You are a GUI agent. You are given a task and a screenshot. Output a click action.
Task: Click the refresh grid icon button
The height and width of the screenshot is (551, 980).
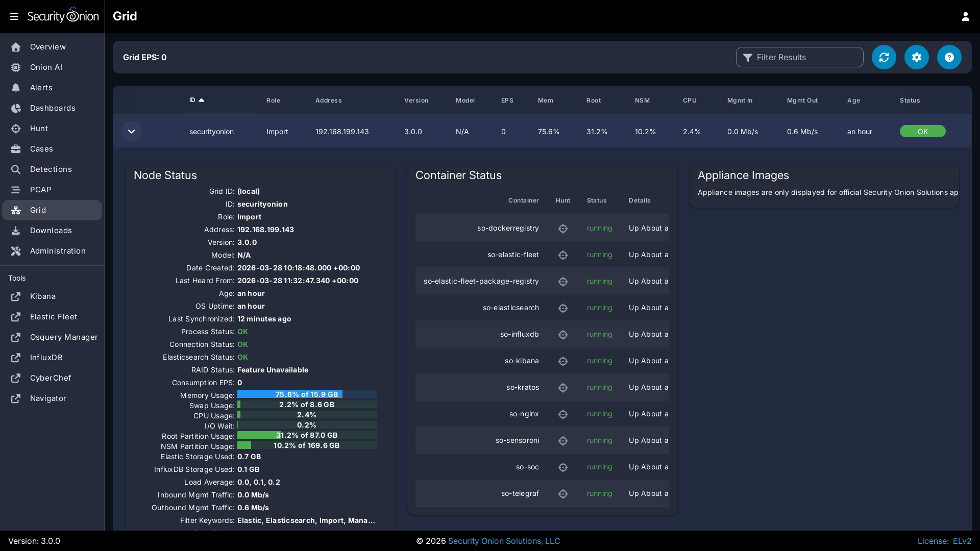click(884, 57)
